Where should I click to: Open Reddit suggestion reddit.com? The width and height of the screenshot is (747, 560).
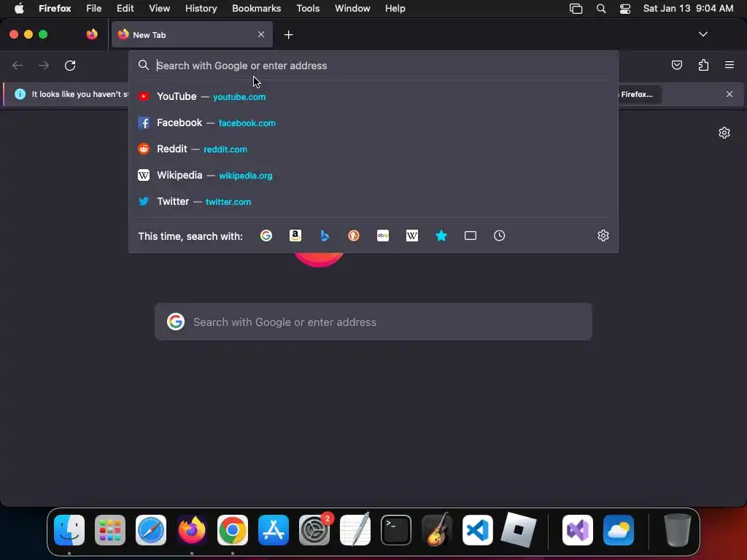(373, 149)
